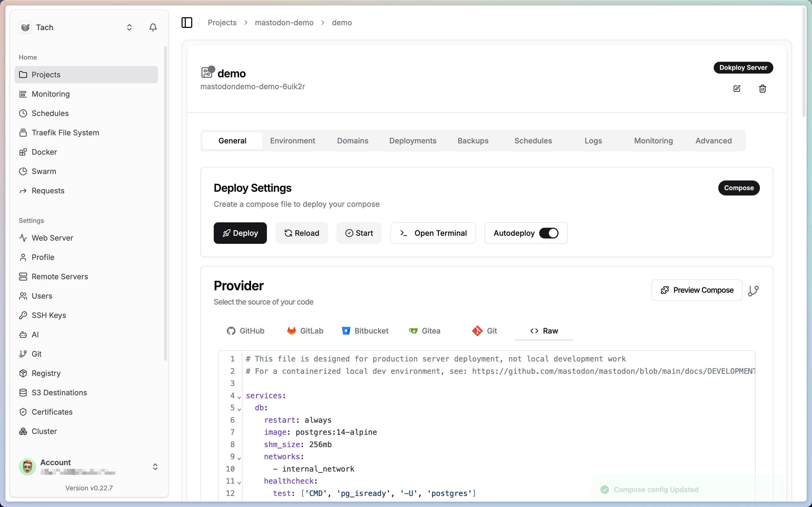Click the edit pencil icon for demo
The image size is (812, 507).
pyautogui.click(x=737, y=89)
